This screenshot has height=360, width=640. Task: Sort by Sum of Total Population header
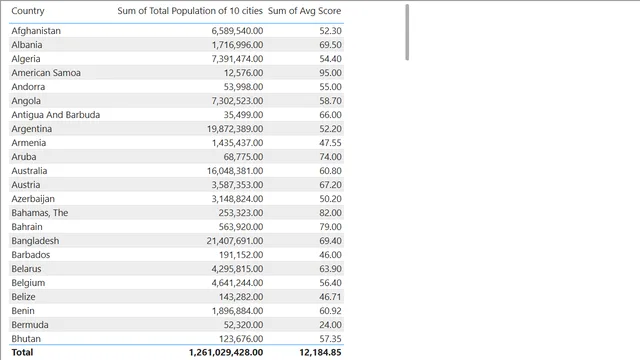coord(190,11)
